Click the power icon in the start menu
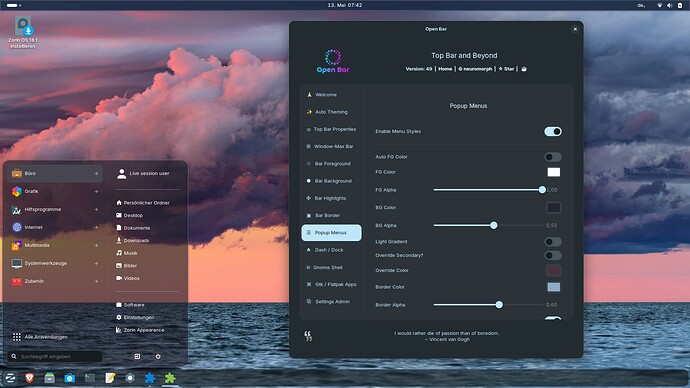 click(x=158, y=356)
